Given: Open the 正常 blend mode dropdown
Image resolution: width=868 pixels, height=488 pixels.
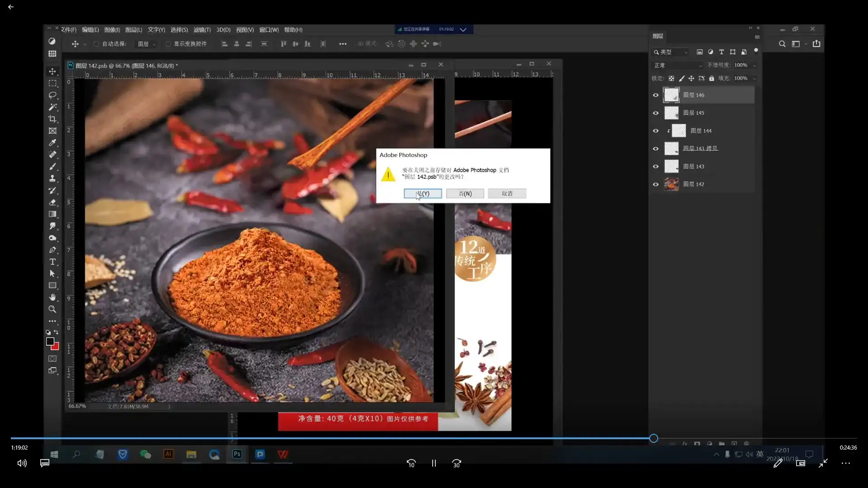Looking at the screenshot, I should pyautogui.click(x=678, y=66).
